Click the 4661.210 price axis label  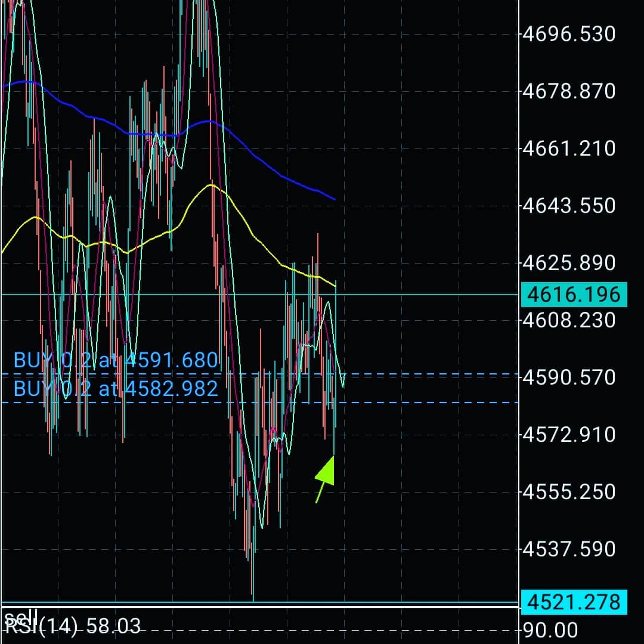(x=569, y=148)
